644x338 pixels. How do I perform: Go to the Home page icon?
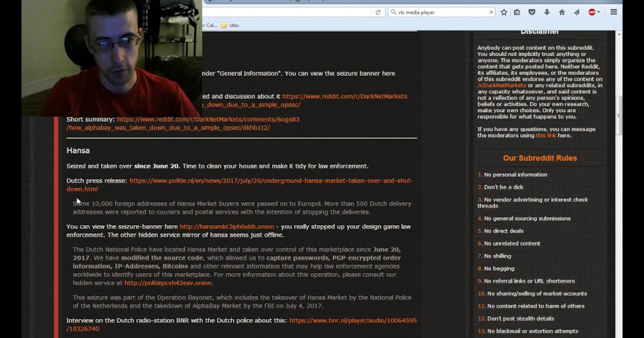click(x=562, y=12)
